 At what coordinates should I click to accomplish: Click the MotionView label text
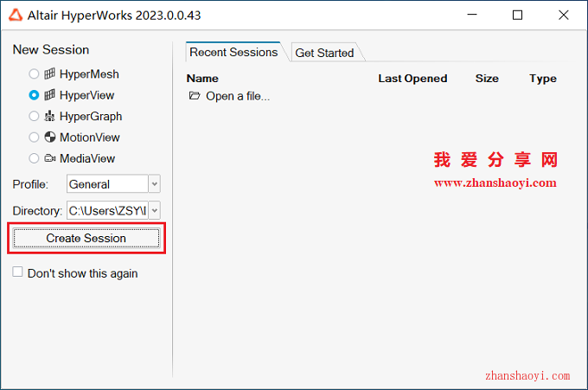click(x=90, y=137)
